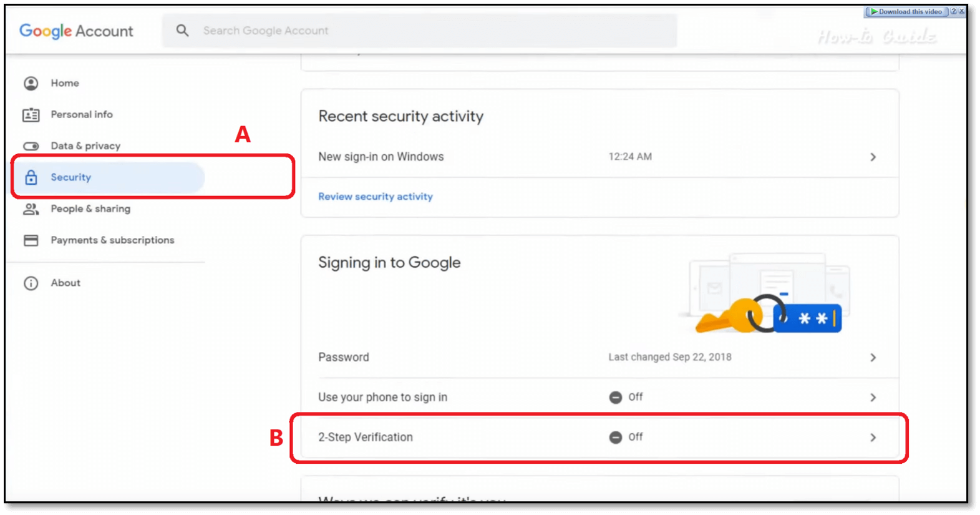
Task: Click the Off status for phone sign-in
Action: pos(626,397)
